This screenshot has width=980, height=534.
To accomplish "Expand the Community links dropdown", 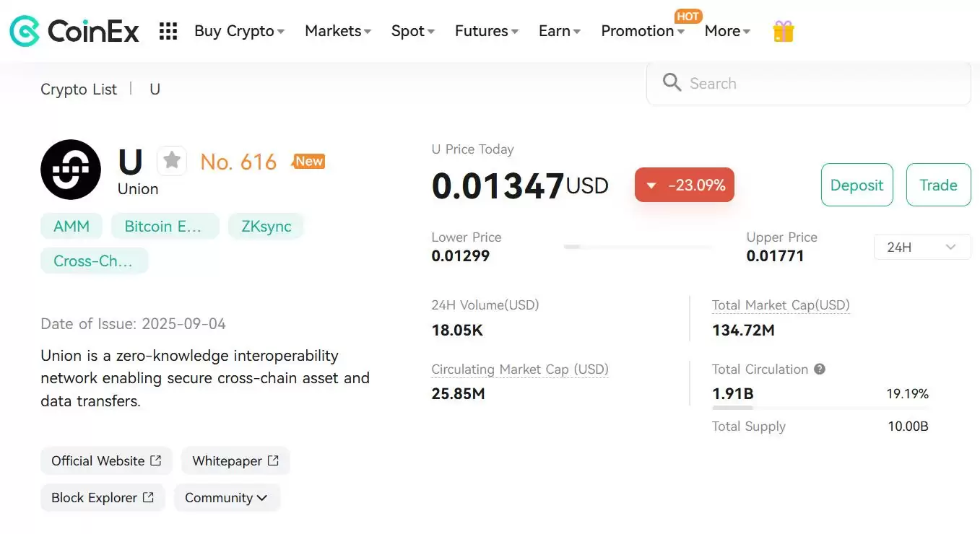I will pyautogui.click(x=226, y=498).
